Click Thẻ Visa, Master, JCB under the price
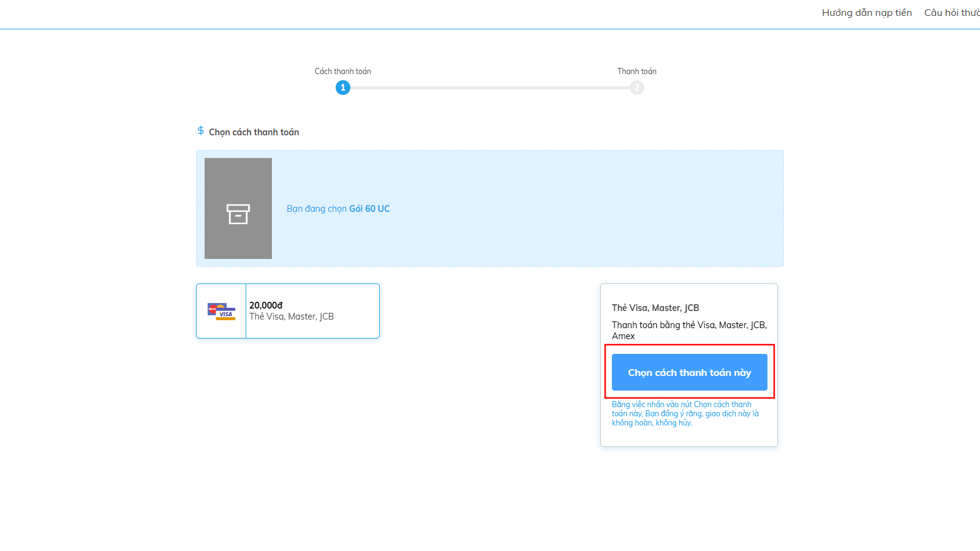980x551 pixels. pos(292,317)
